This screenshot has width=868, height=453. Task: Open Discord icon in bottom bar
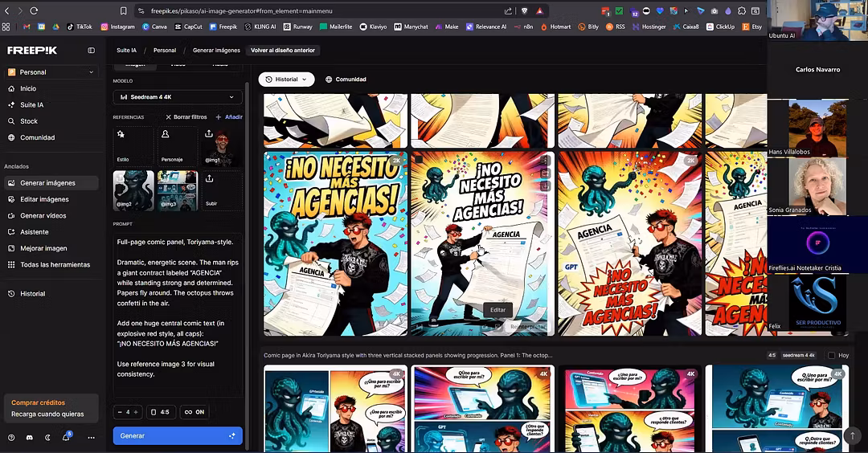[x=29, y=437]
